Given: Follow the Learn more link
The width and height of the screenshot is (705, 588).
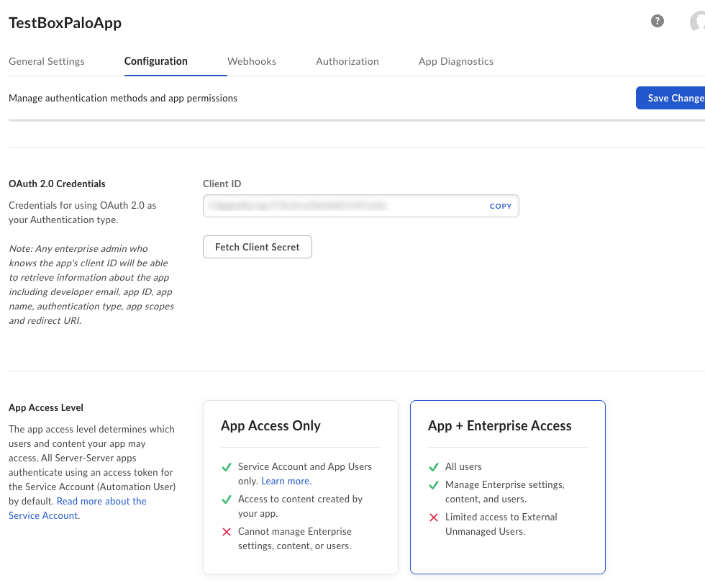Looking at the screenshot, I should [286, 481].
